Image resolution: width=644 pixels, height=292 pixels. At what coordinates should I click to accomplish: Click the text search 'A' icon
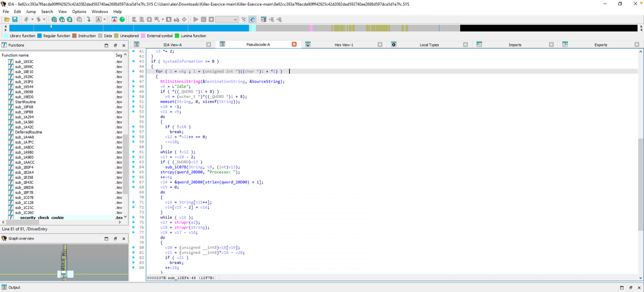coord(99,19)
